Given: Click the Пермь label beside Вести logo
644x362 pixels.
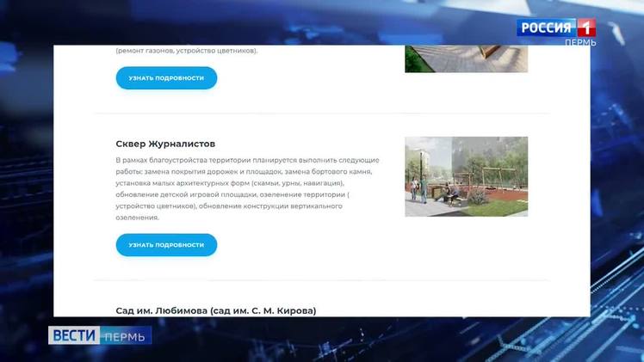Looking at the screenshot, I should point(125,336).
